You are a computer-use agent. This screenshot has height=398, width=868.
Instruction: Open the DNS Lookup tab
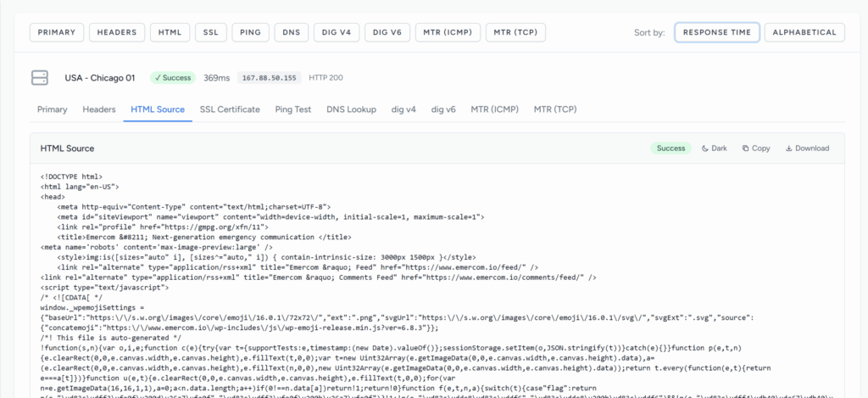[x=351, y=109]
